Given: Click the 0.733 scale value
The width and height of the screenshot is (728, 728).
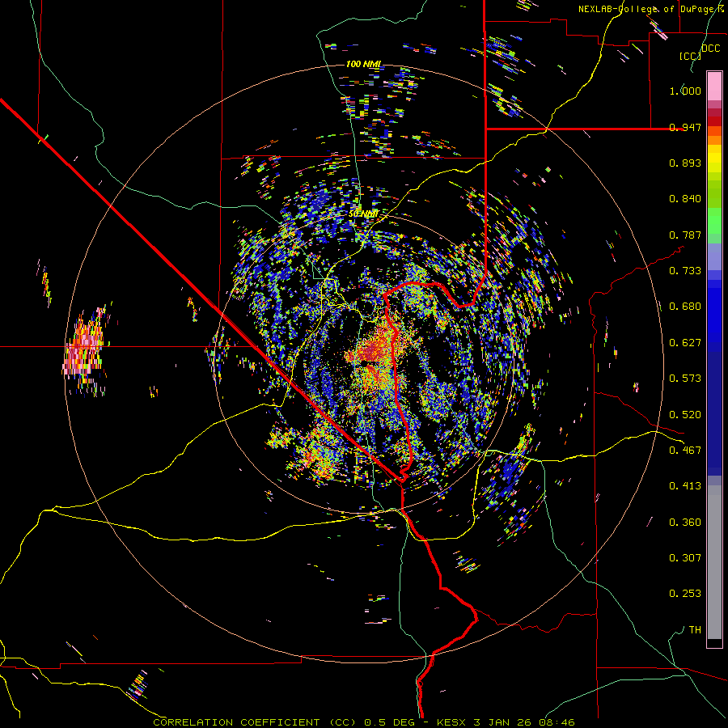Looking at the screenshot, I should pyautogui.click(x=685, y=271).
